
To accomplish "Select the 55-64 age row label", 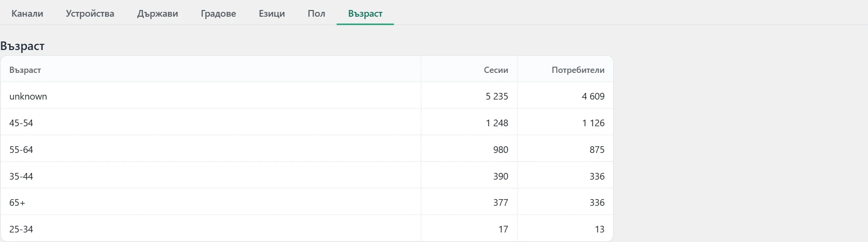I will 21,150.
